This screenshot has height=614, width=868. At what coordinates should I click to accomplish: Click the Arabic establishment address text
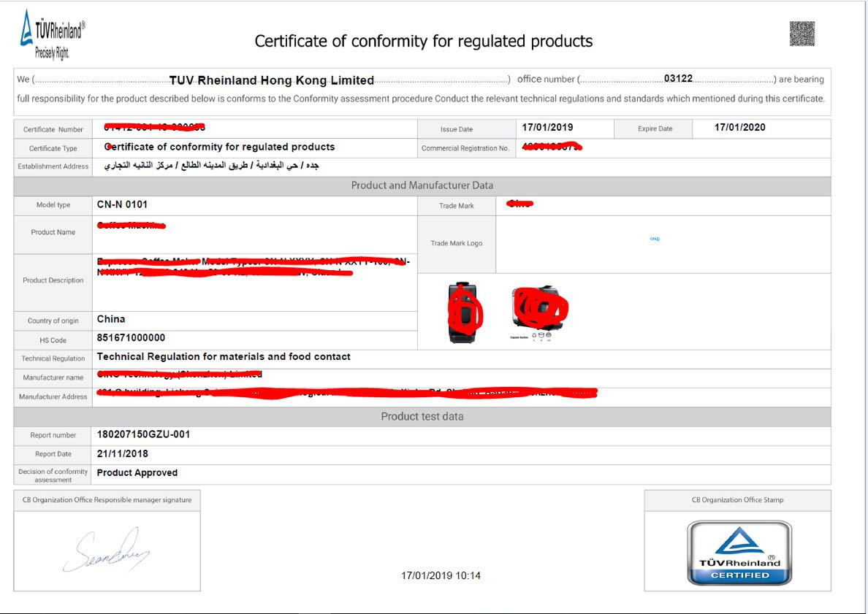pos(211,166)
